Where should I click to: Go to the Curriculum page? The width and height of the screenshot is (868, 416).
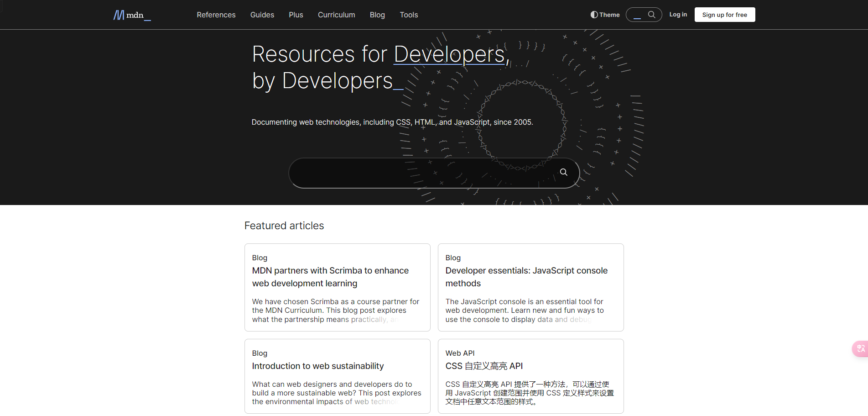click(x=337, y=15)
